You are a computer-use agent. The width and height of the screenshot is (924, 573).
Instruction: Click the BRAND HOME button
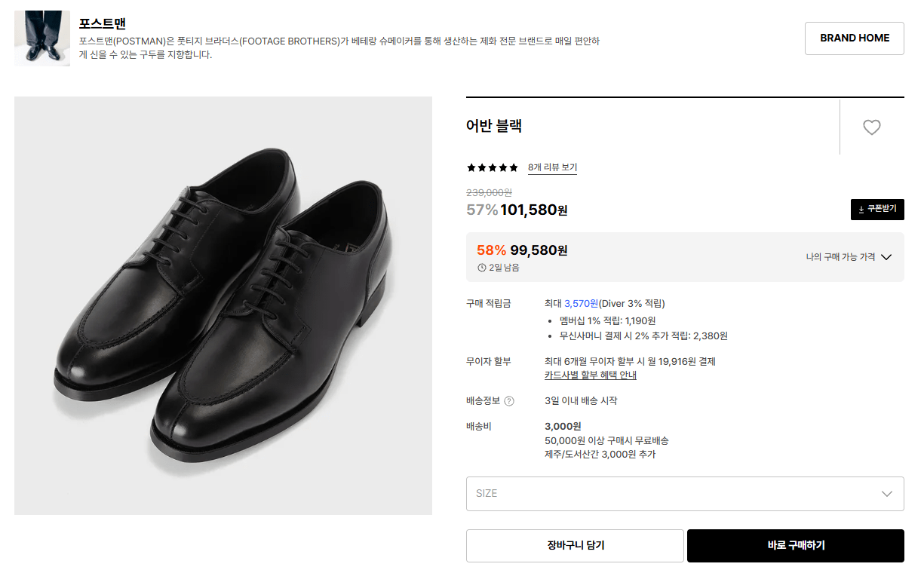854,38
